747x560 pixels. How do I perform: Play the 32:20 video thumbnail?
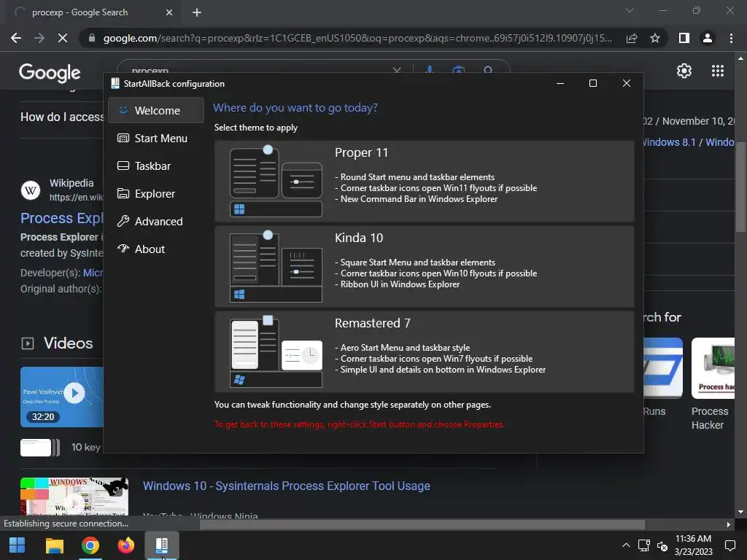[61, 397]
